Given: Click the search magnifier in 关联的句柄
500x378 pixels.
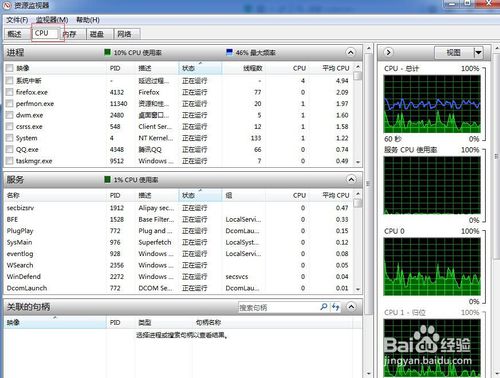Looking at the screenshot, I should 323,307.
